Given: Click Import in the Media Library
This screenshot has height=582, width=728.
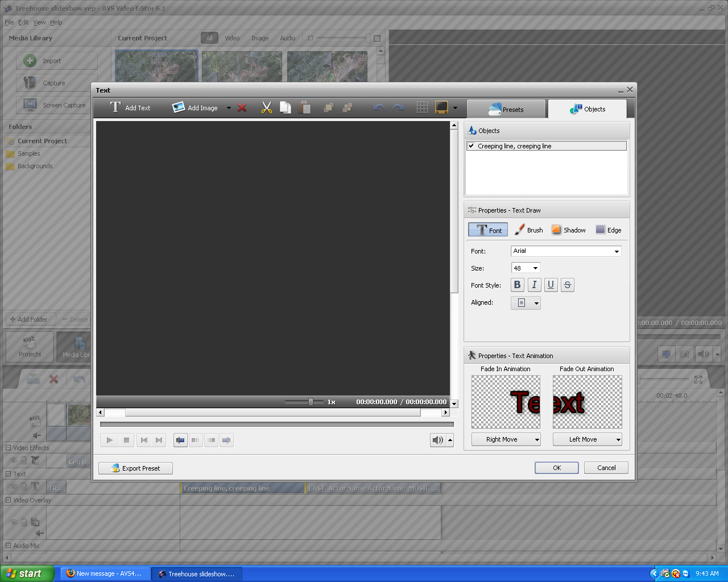Looking at the screenshot, I should click(56, 61).
